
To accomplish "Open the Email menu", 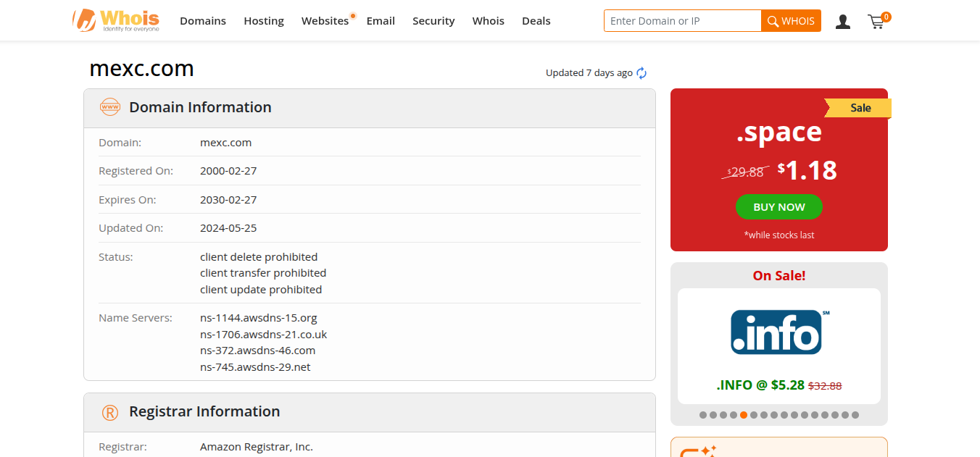I will tap(381, 21).
